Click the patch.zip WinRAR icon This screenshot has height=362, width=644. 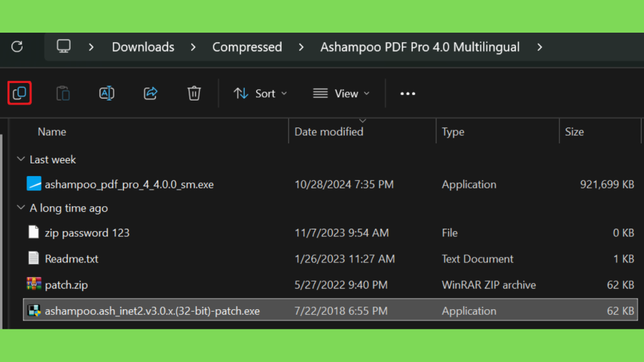[x=34, y=284]
